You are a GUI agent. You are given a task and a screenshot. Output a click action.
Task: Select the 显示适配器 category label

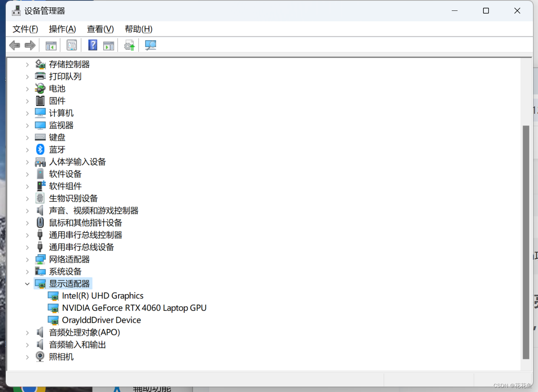click(x=69, y=284)
